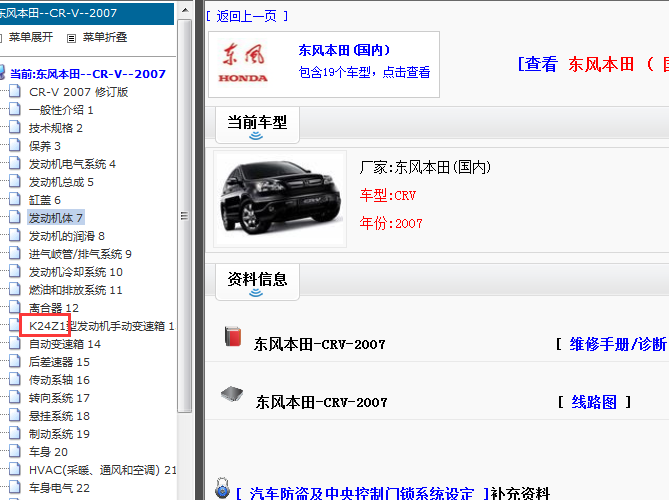The image size is (669, 500).
Task: Click the gray chip icon for 线路图
Action: pos(232,394)
